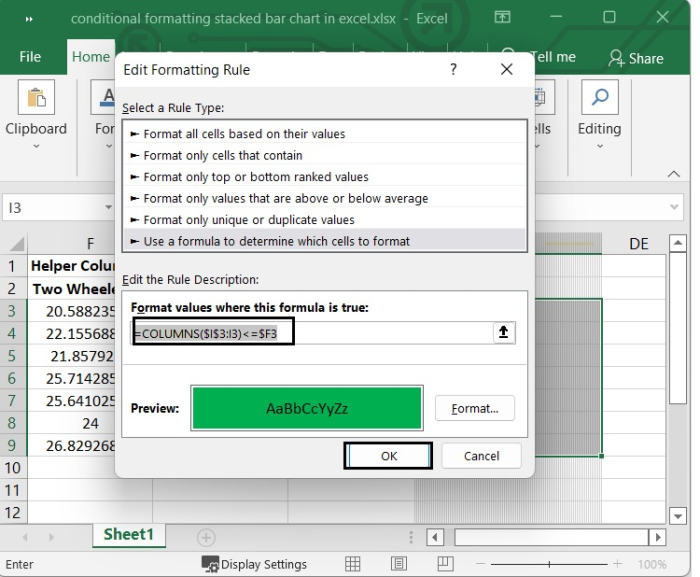Add a new sheet with plus icon
The height and width of the screenshot is (577, 700).
(206, 537)
